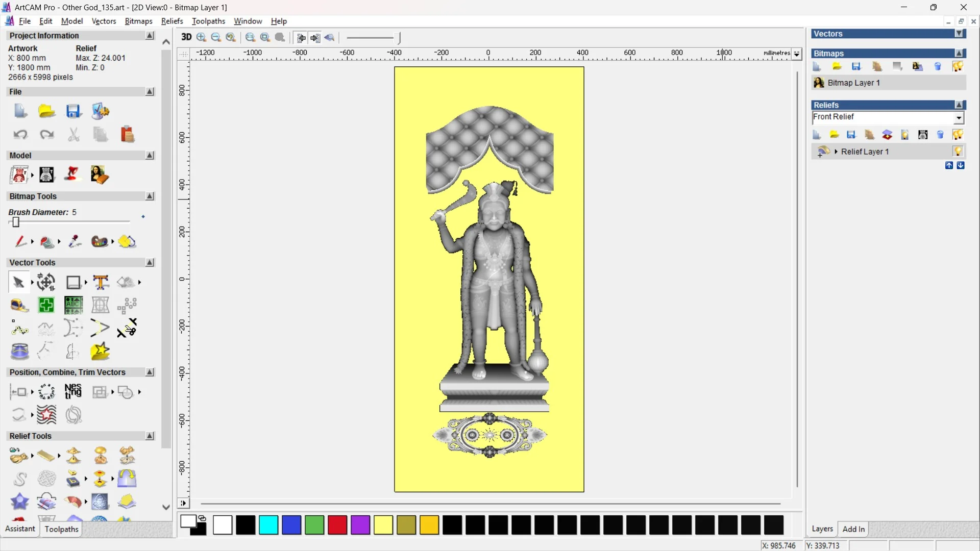The image size is (980, 551).
Task: Expand Relief Layer 1 tree arrow
Action: click(836, 151)
